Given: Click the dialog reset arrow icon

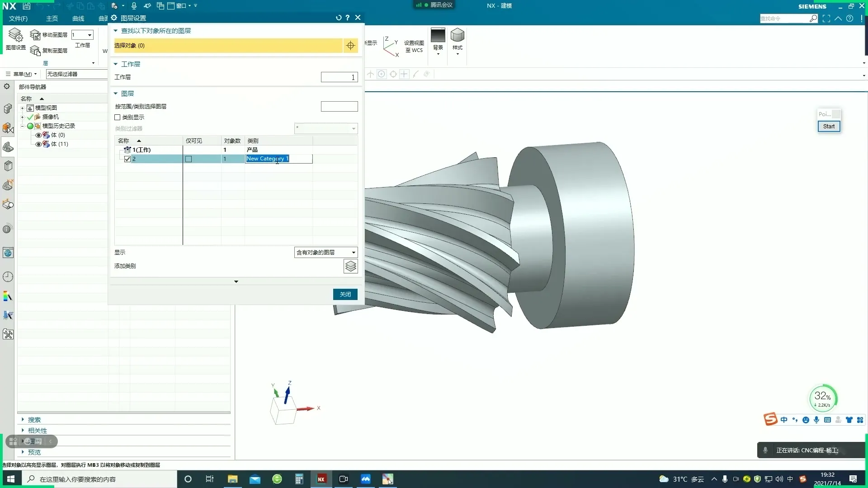Looking at the screenshot, I should [x=338, y=18].
